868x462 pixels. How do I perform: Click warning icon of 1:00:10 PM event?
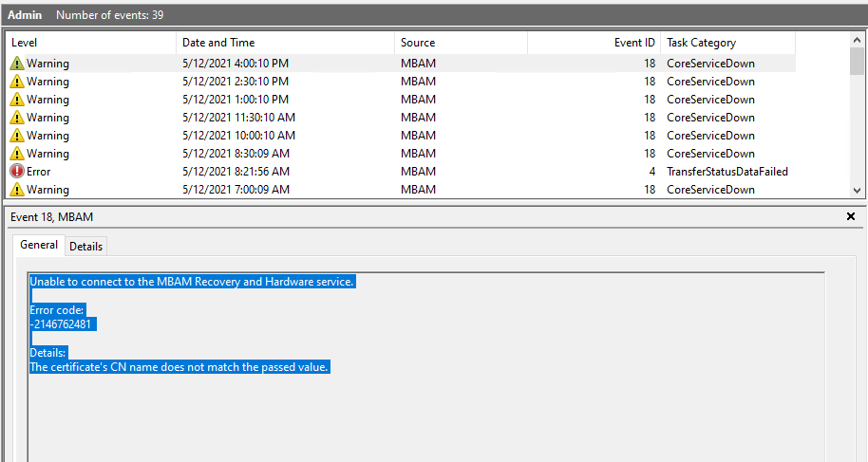coord(17,99)
